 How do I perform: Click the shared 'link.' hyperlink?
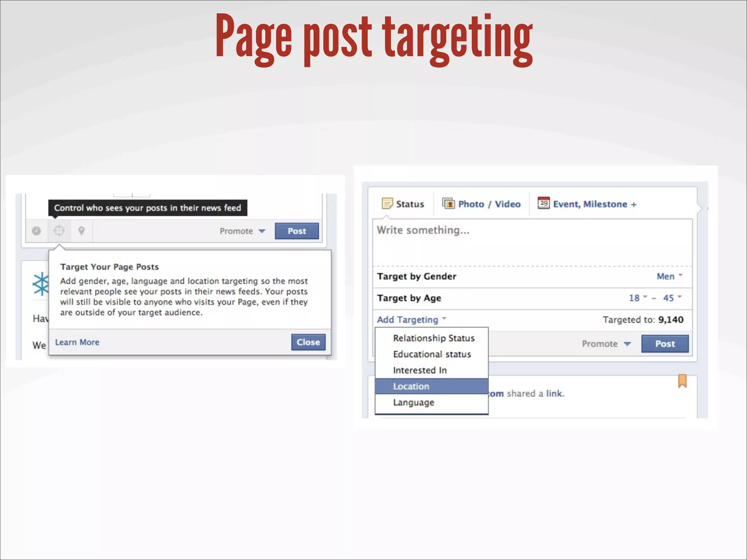point(555,393)
